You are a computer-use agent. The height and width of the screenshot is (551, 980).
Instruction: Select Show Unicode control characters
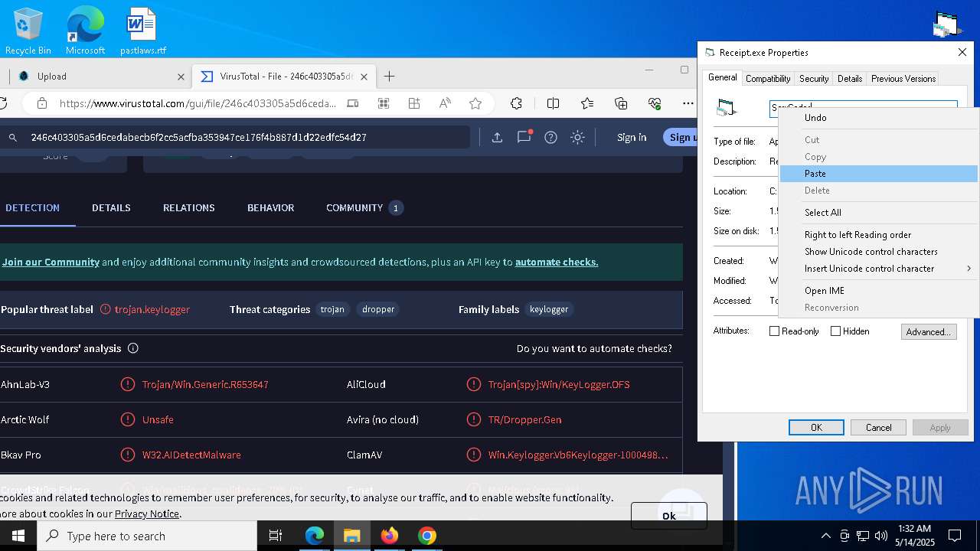click(879, 252)
